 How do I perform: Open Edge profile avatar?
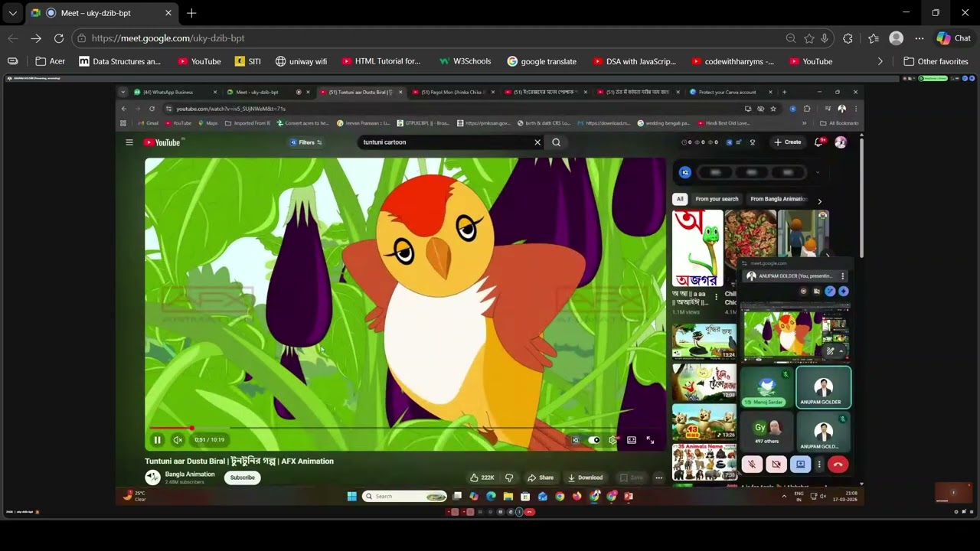(x=897, y=38)
